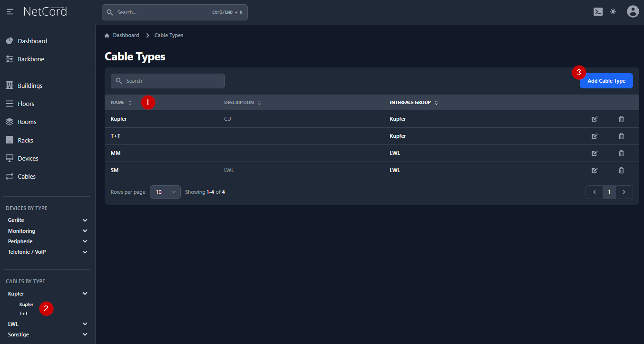Open Racks from the sidebar

click(25, 140)
